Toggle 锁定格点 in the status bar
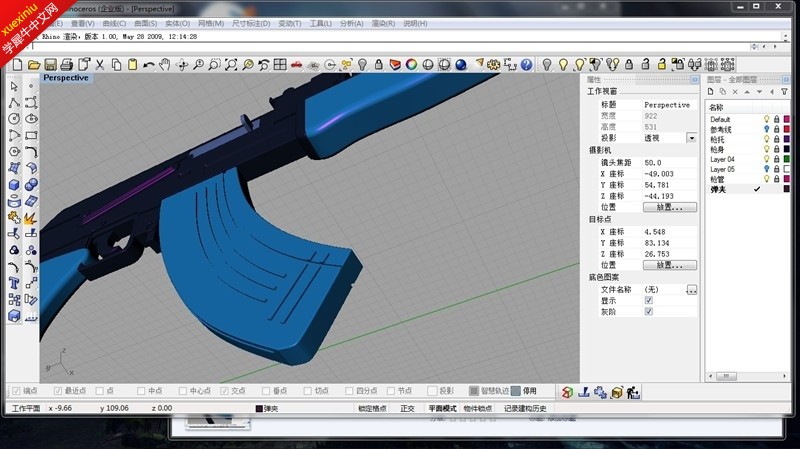This screenshot has height=449, width=800. coord(372,408)
